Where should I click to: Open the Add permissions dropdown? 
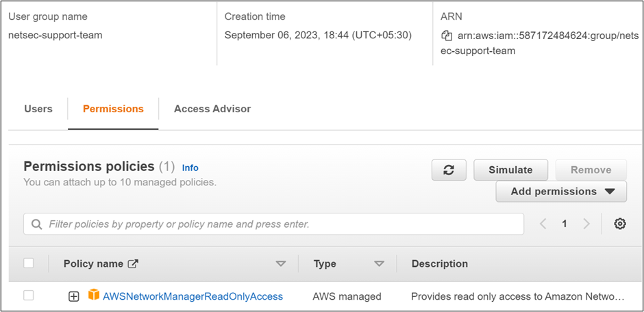[561, 192]
